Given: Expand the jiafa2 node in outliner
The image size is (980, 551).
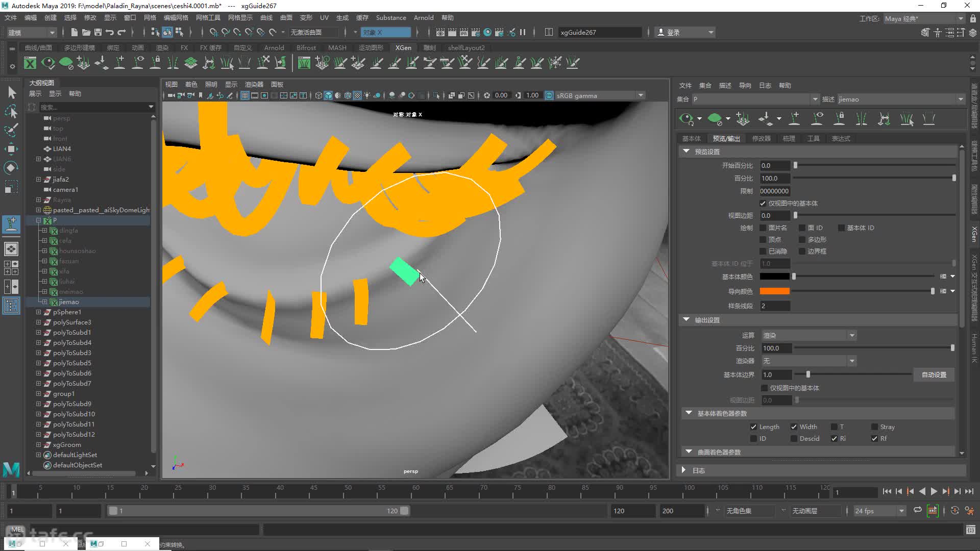Looking at the screenshot, I should click(38, 180).
